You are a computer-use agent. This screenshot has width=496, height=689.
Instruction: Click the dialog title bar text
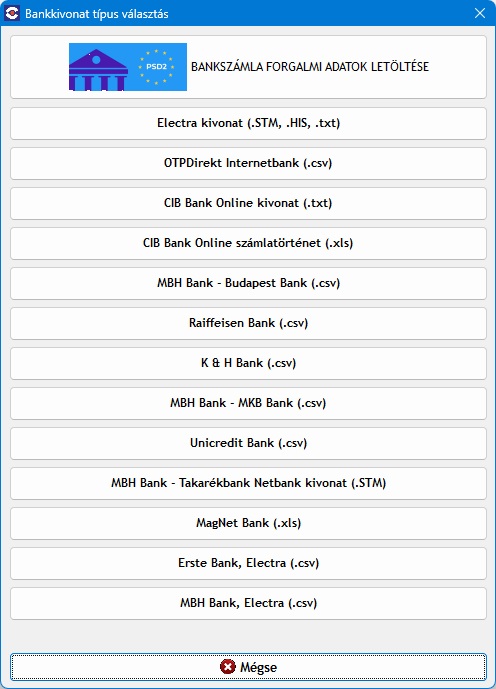[97, 14]
